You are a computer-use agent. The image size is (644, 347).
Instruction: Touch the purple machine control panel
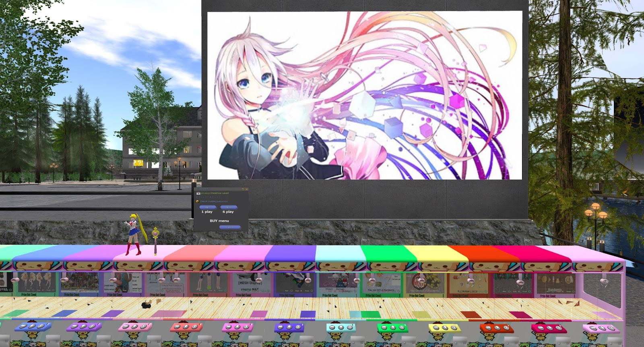tap(84, 326)
